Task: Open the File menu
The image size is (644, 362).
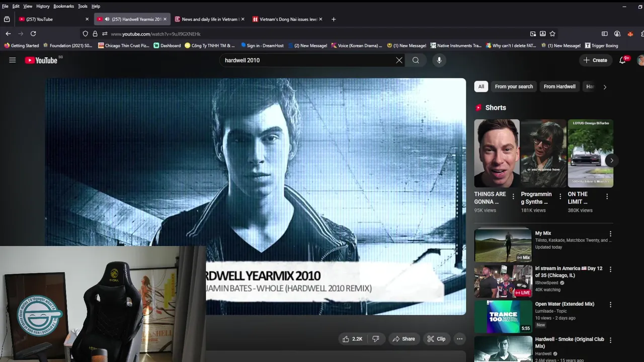Action: pos(5,6)
